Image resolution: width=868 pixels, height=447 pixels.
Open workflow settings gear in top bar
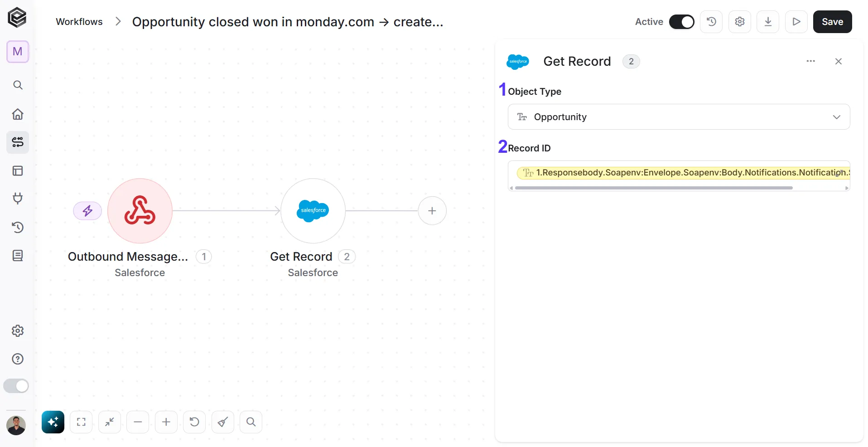tap(740, 22)
